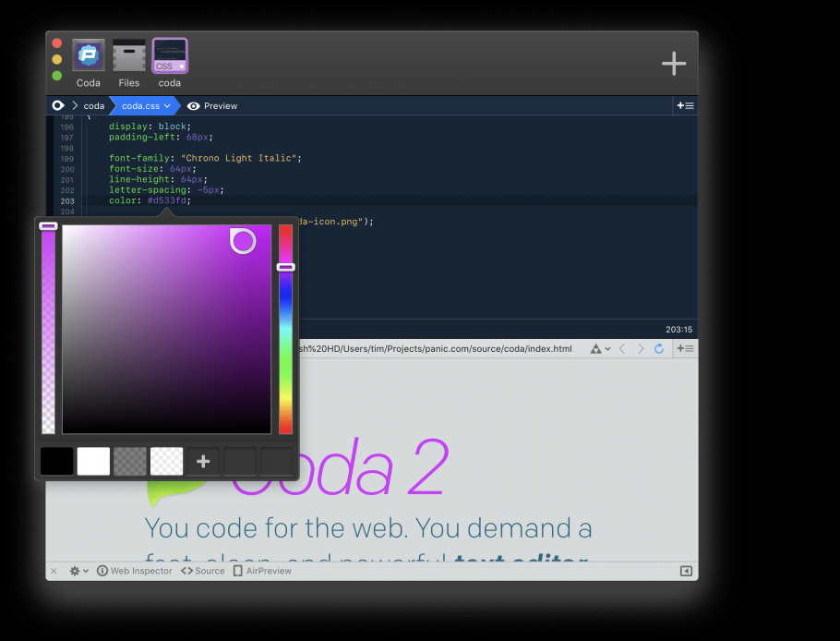The height and width of the screenshot is (641, 840).
Task: Open the preview browser chooser dropdown
Action: click(x=601, y=349)
